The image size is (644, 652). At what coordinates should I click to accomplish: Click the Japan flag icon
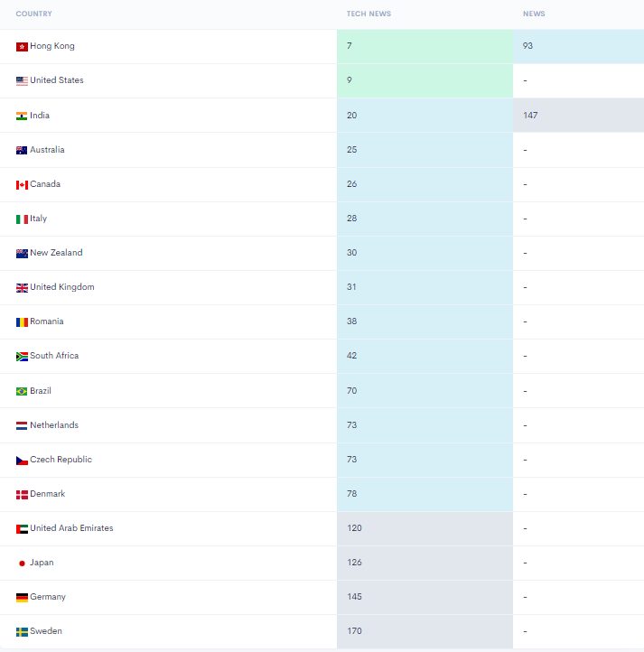coord(22,563)
